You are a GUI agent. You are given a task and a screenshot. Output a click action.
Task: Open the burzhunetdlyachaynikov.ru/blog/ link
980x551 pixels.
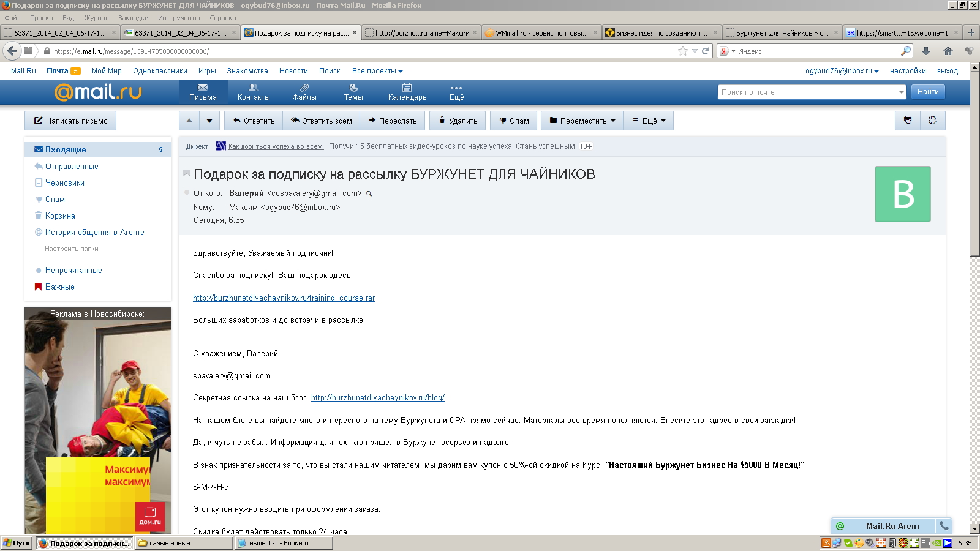click(378, 398)
